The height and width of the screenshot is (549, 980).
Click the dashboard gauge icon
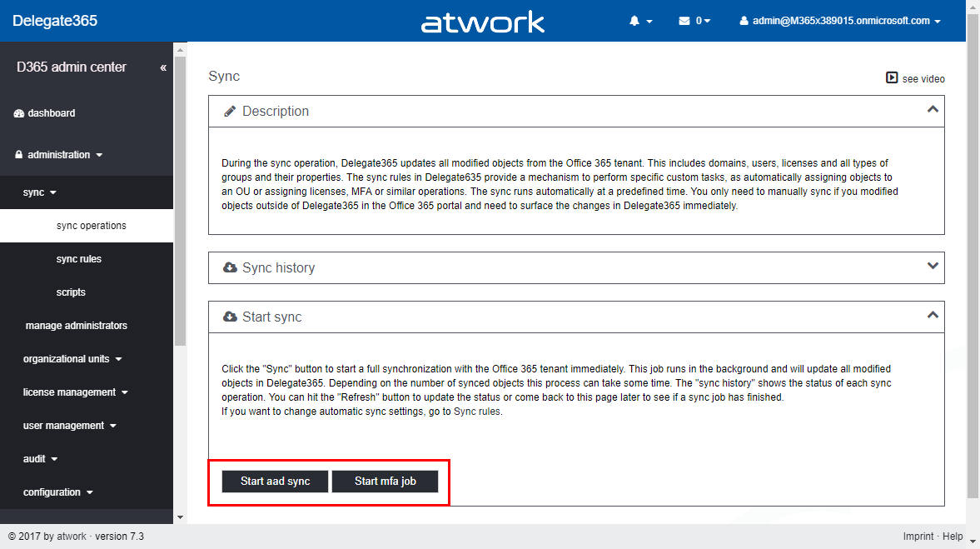click(19, 113)
